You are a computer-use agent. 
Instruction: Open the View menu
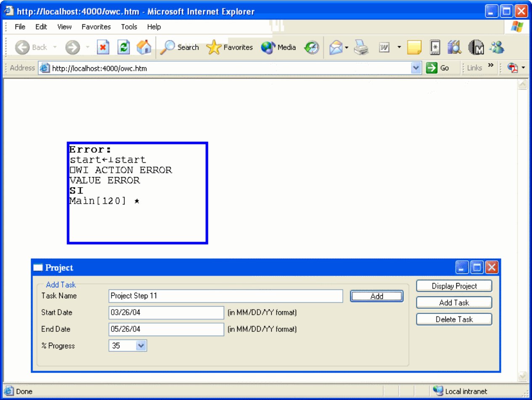64,26
